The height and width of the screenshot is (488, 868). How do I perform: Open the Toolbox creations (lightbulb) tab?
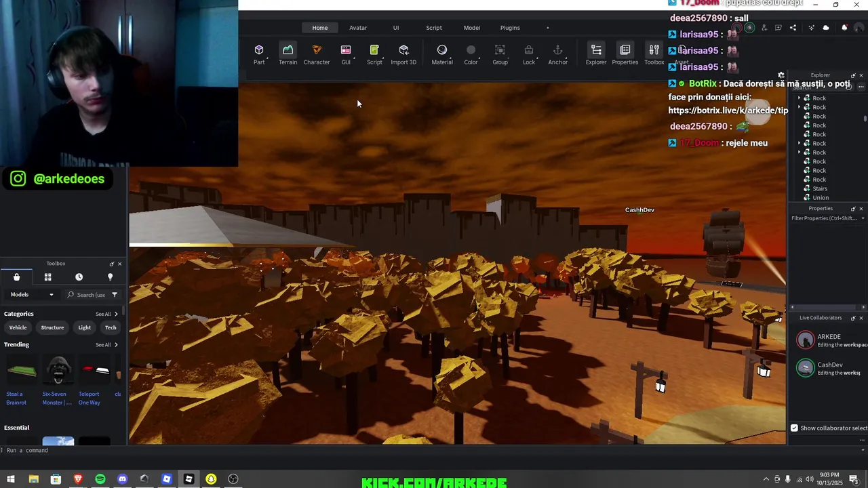pos(110,277)
